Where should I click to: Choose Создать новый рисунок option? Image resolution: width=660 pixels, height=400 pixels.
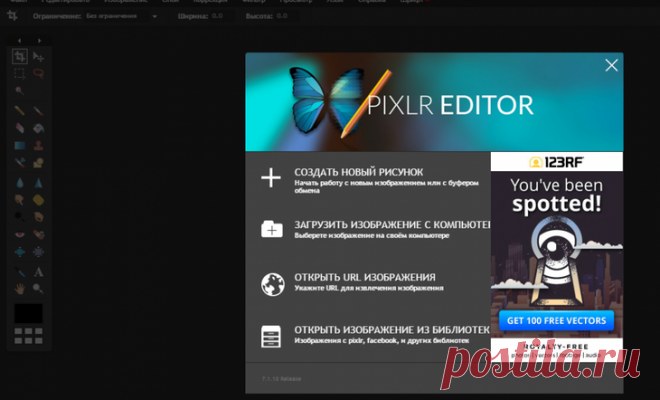(x=368, y=179)
